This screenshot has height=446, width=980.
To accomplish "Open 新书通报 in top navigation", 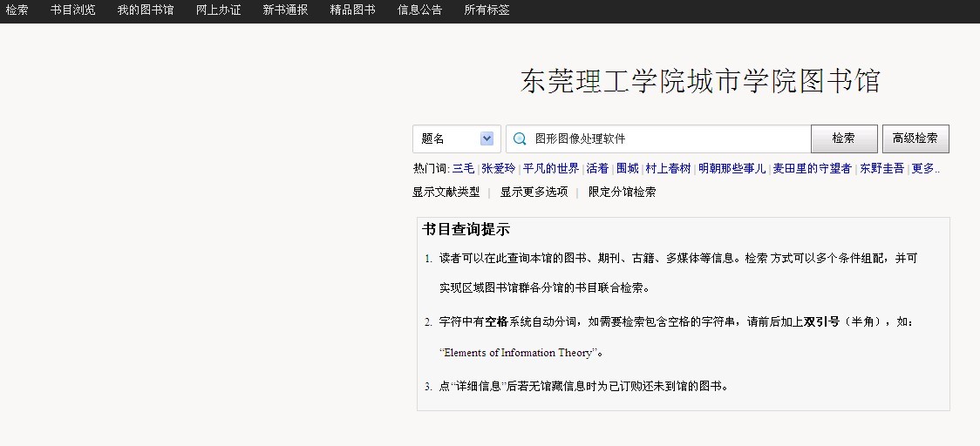I will pyautogui.click(x=285, y=10).
